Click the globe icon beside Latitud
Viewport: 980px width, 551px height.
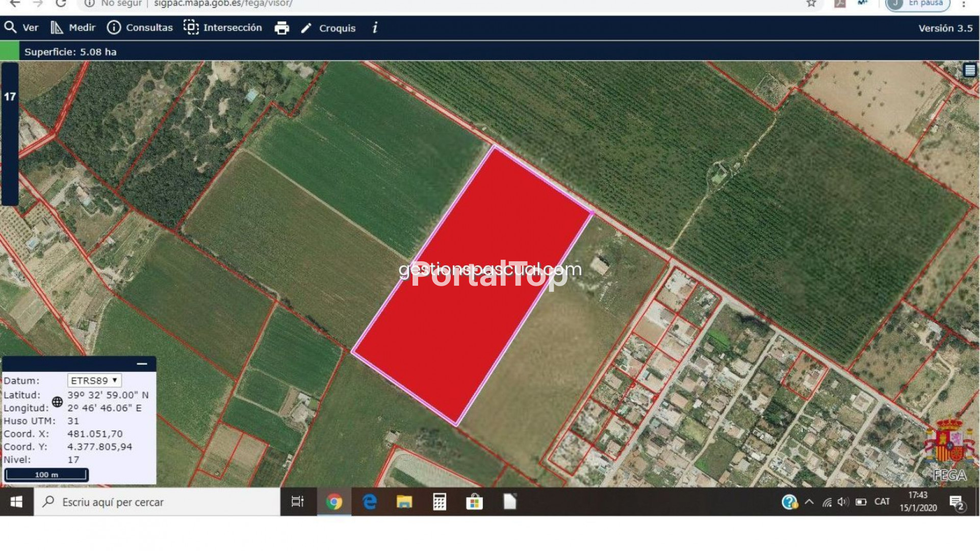pos(57,402)
